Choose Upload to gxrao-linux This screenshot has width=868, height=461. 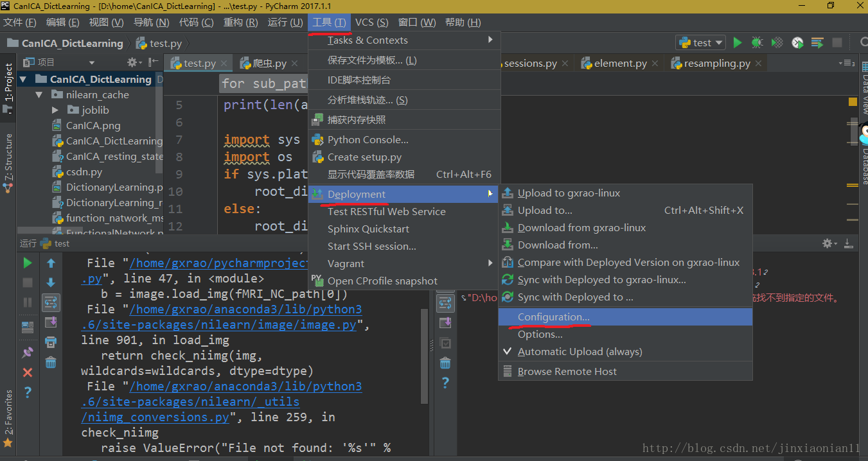point(625,193)
